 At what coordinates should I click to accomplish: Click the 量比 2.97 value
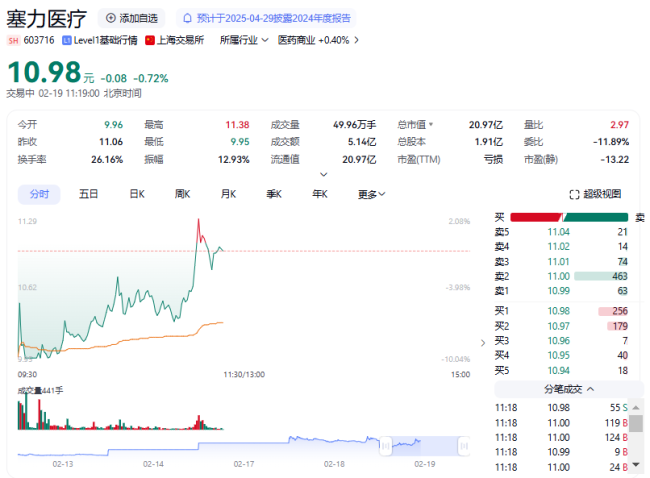pyautogui.click(x=619, y=125)
